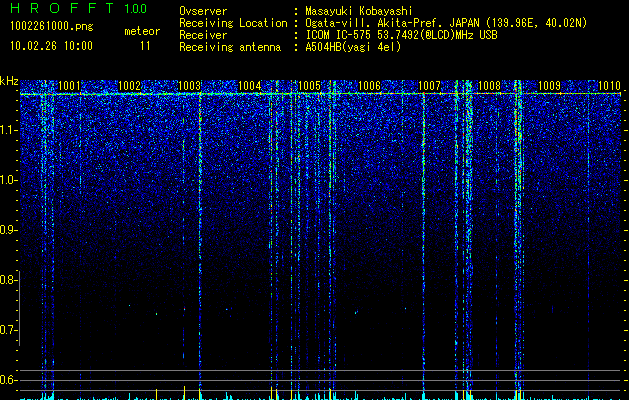The width and height of the screenshot is (629, 400).
Task: Click the 1004 time marker
Action: (249, 86)
